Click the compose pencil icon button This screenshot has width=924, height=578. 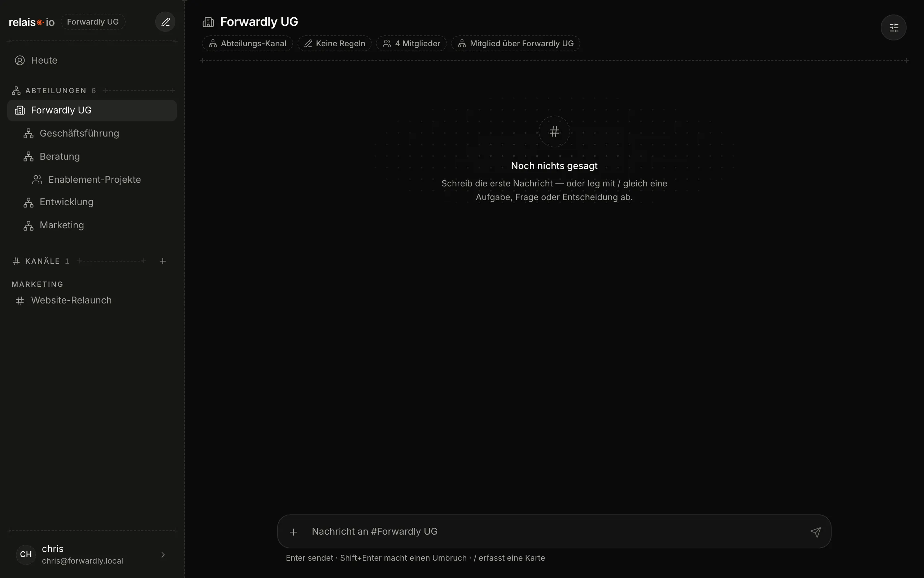pyautogui.click(x=165, y=22)
